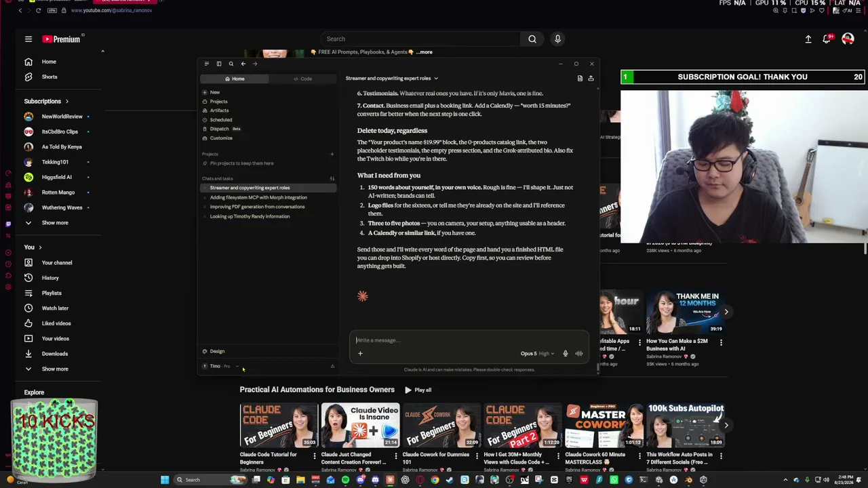Expand the Subscriptions section header
The image size is (868, 488).
46,101
